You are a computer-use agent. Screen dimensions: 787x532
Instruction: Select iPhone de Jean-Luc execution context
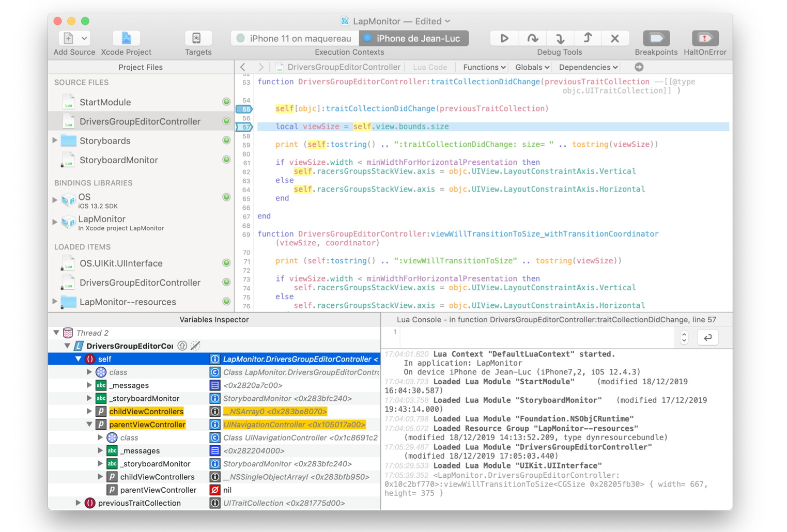[x=414, y=38]
